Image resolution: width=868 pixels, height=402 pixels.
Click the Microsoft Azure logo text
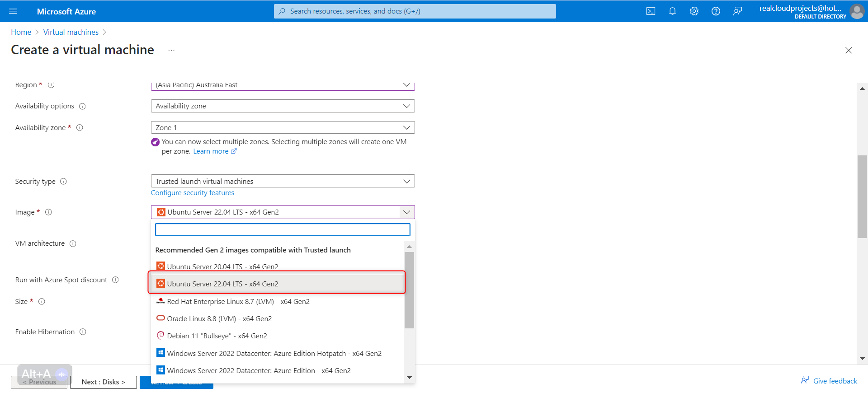point(66,11)
